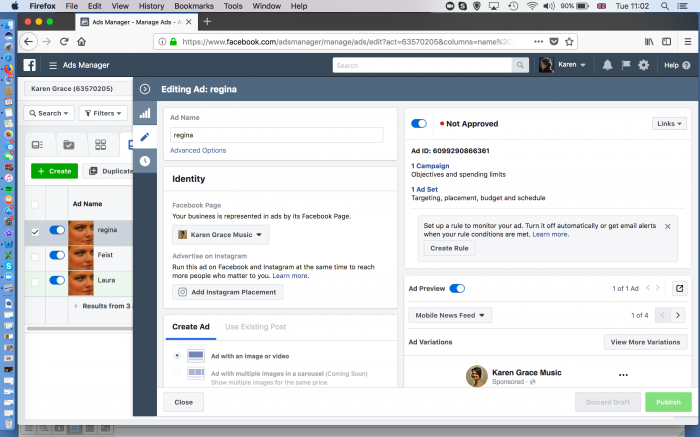Screen dimensions: 700x437
Task: Open a new browser tab
Action: coord(207,21)
